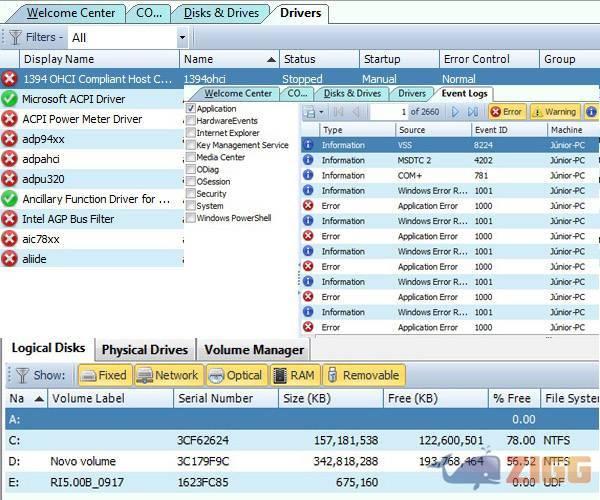Open the save dropdown arrow in Event Logs toolbar
Screen dimensions: 600x500
[x=321, y=112]
